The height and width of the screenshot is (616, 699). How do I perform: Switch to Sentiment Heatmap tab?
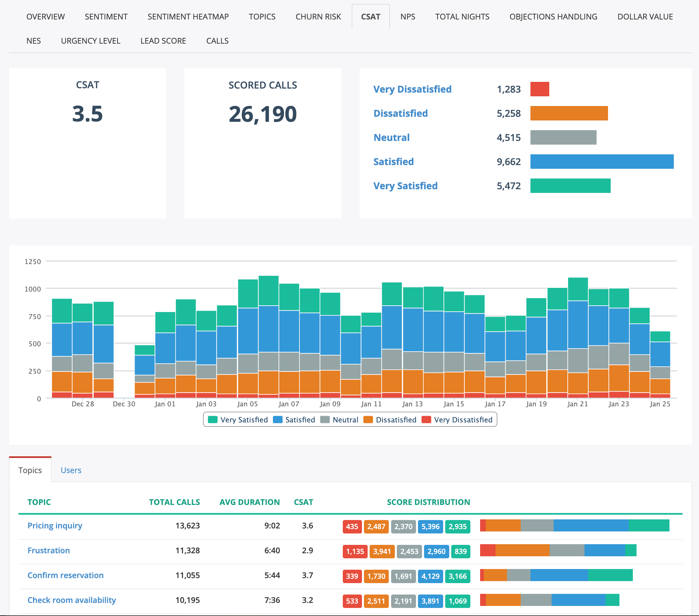[x=188, y=17]
